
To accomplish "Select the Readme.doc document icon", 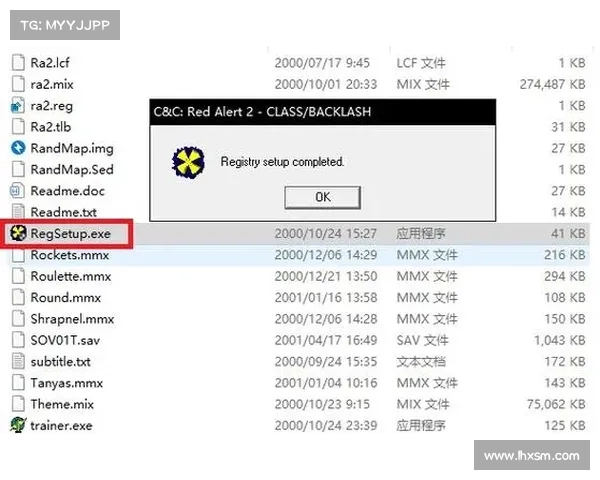I will pyautogui.click(x=17, y=191).
